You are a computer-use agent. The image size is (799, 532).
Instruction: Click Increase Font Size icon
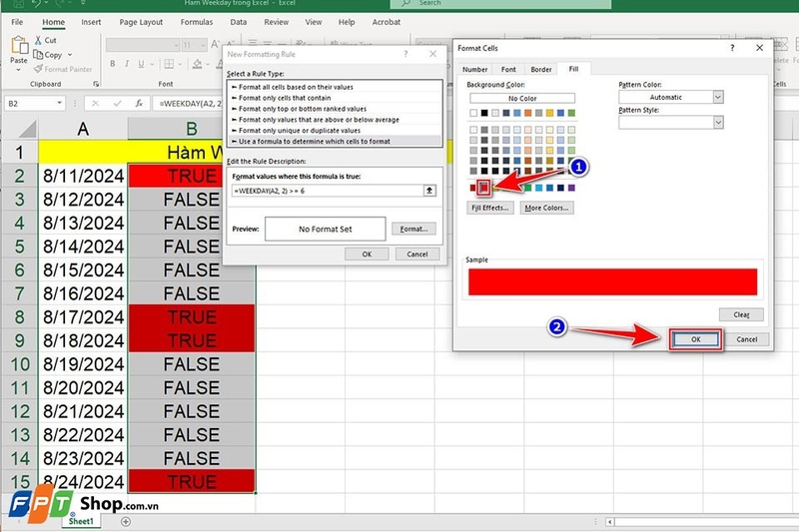[x=216, y=45]
